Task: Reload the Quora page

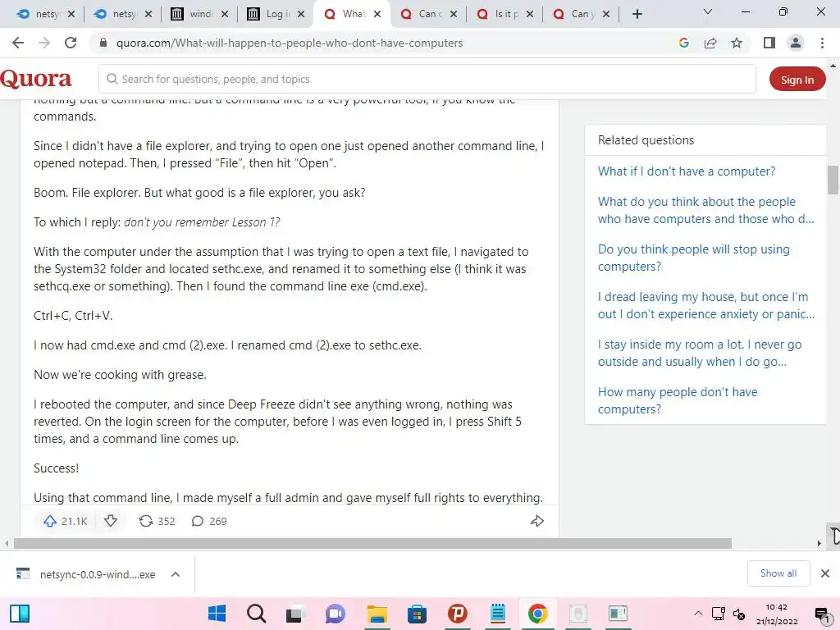Action: pyautogui.click(x=71, y=43)
